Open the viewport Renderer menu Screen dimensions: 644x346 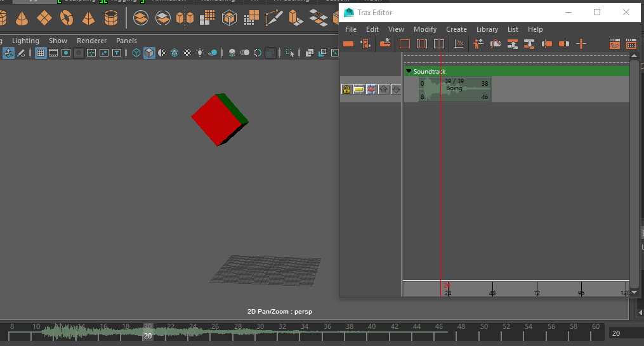tap(91, 41)
